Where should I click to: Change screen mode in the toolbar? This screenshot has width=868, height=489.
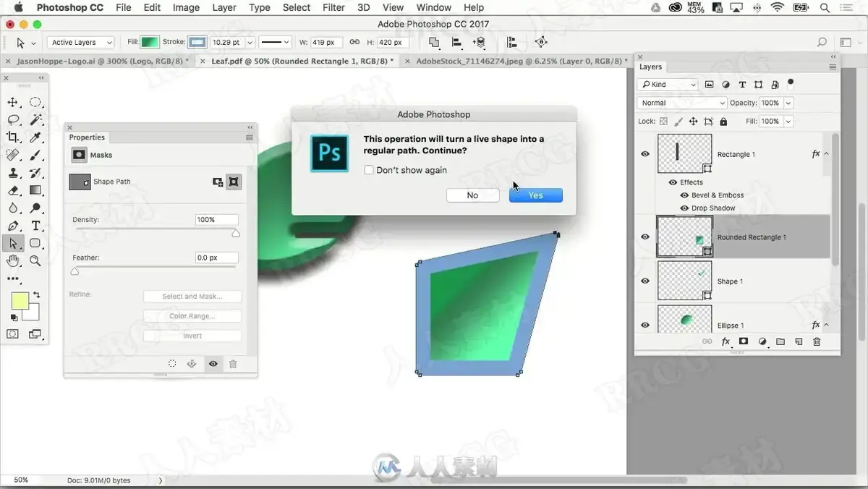[x=35, y=334]
